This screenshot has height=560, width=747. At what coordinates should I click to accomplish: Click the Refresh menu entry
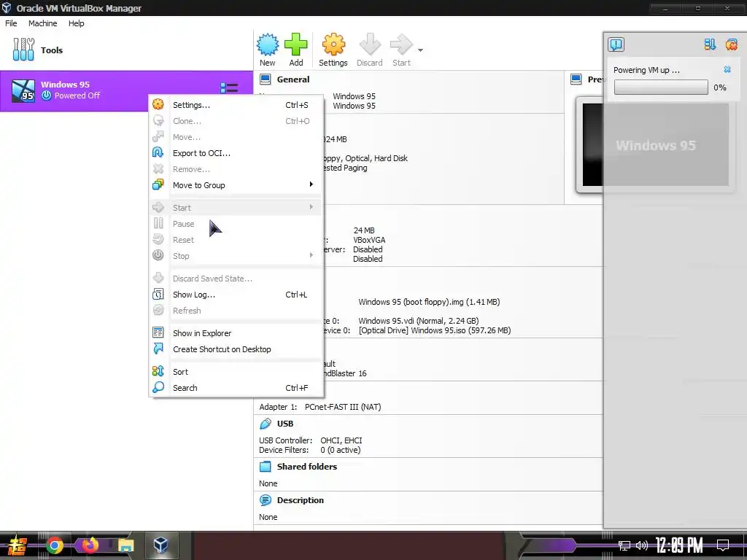[236, 311]
